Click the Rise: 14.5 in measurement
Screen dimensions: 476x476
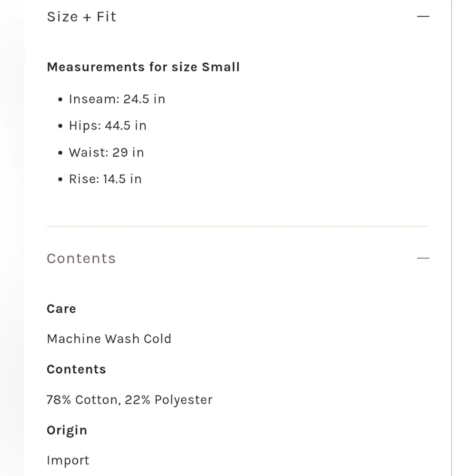coord(105,179)
